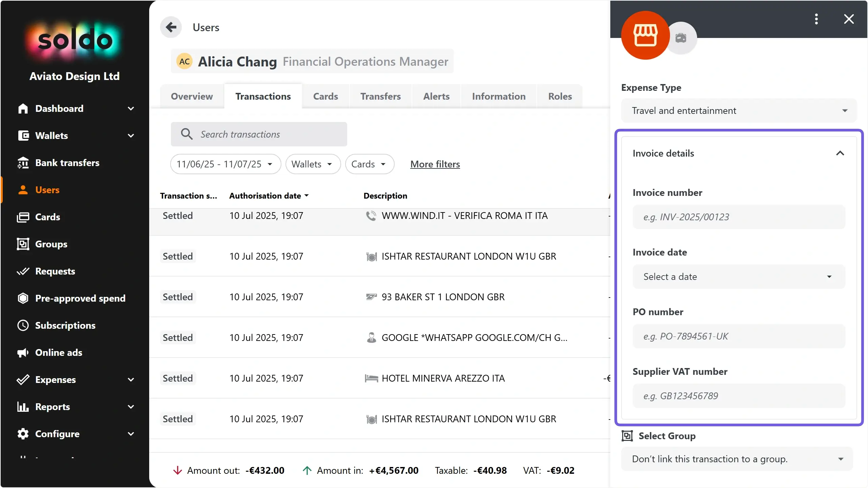
Task: Open the Expense Type dropdown
Action: pyautogui.click(x=739, y=110)
